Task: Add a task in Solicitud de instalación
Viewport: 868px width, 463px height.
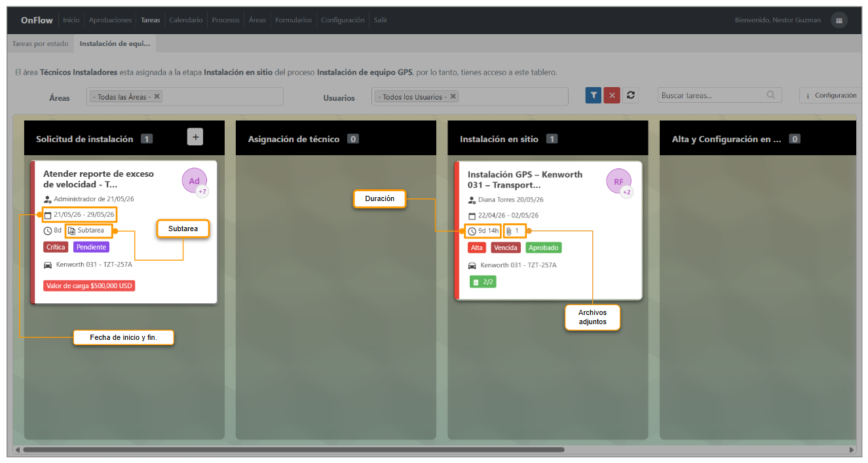Action: (195, 136)
